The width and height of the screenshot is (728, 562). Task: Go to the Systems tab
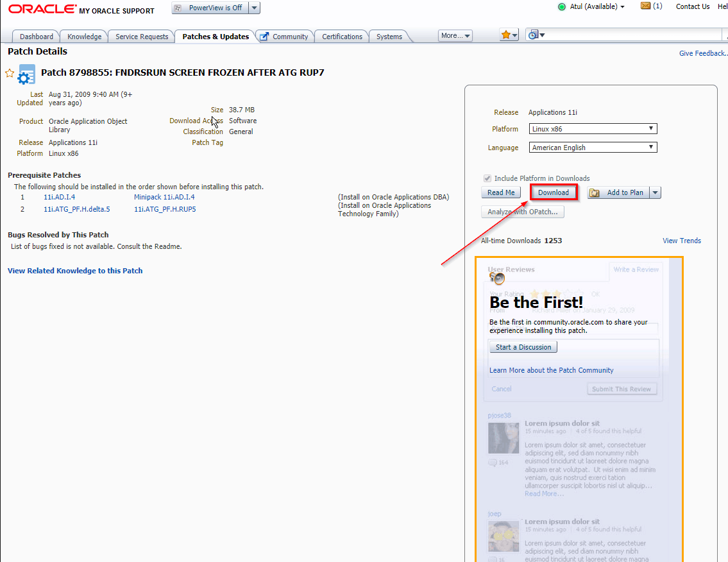[x=389, y=36]
